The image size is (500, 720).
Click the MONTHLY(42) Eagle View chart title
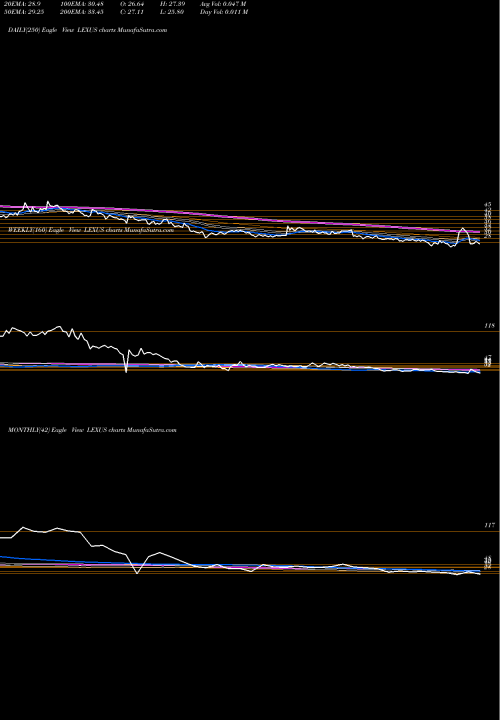click(x=92, y=430)
